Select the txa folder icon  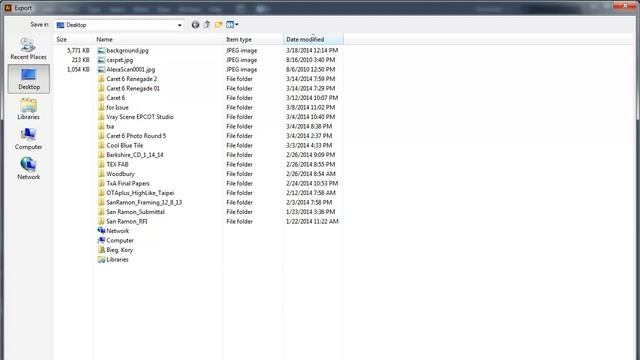click(x=101, y=127)
